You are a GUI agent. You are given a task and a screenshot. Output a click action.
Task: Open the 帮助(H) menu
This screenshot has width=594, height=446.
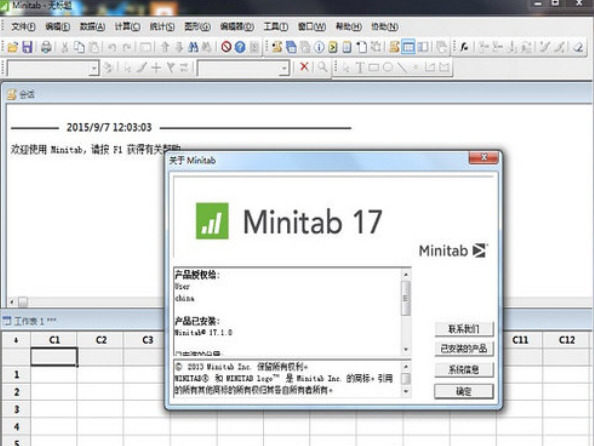pos(349,27)
